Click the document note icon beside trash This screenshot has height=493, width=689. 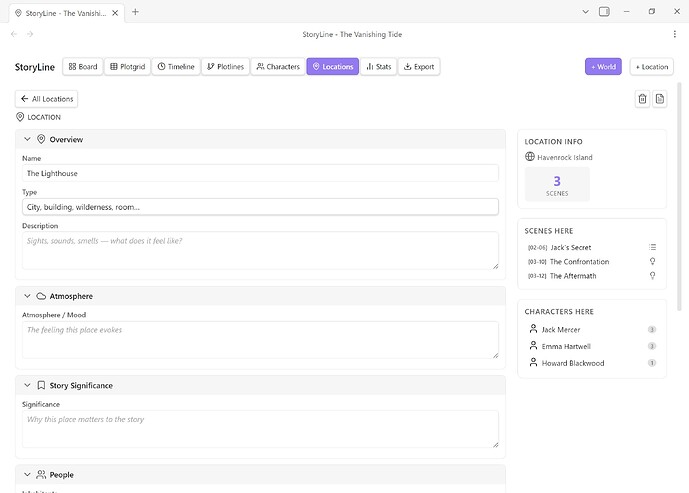coord(660,99)
